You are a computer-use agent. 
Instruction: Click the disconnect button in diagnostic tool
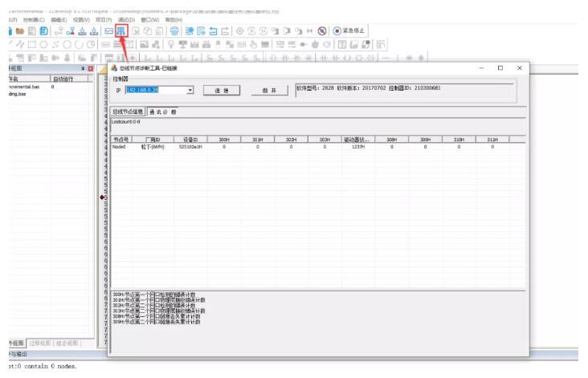pos(270,90)
